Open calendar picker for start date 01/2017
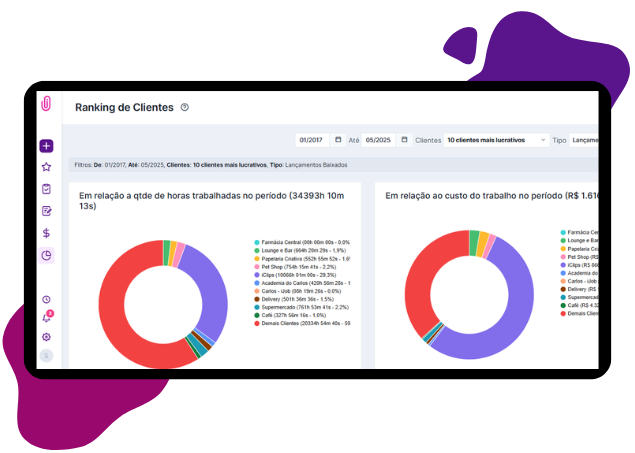This screenshot has height=453, width=635. coord(339,140)
